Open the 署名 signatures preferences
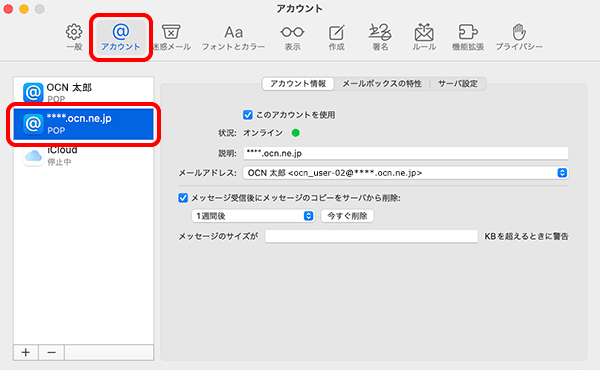600x370 pixels. click(380, 37)
